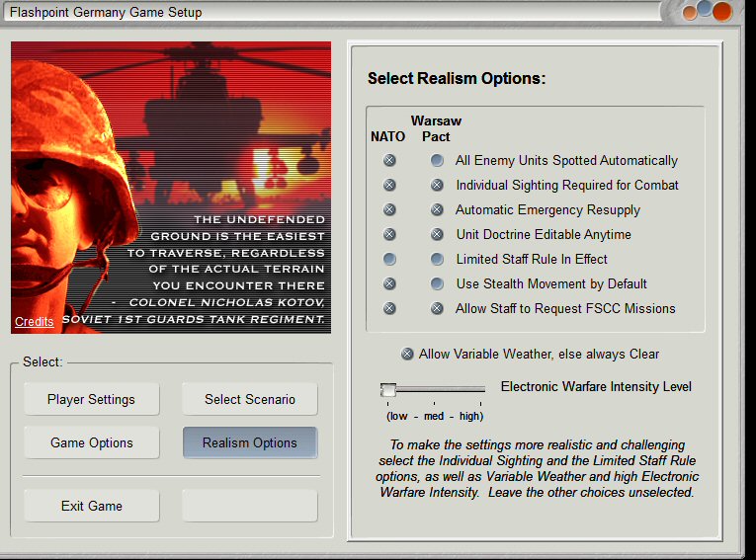Click the blank button beside Exit Game

[250, 506]
